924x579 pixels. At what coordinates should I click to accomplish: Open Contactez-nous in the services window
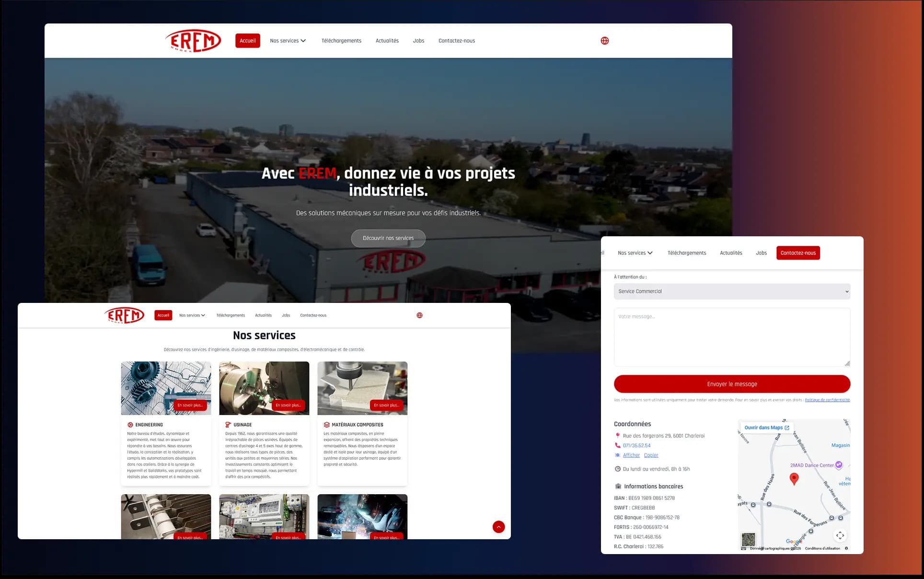(313, 315)
